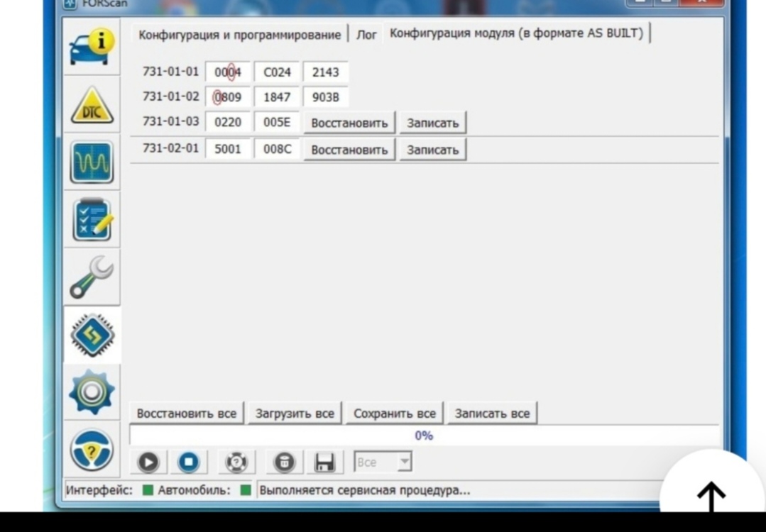Click the floppy disk save icon
This screenshot has width=766, height=532.
point(324,462)
